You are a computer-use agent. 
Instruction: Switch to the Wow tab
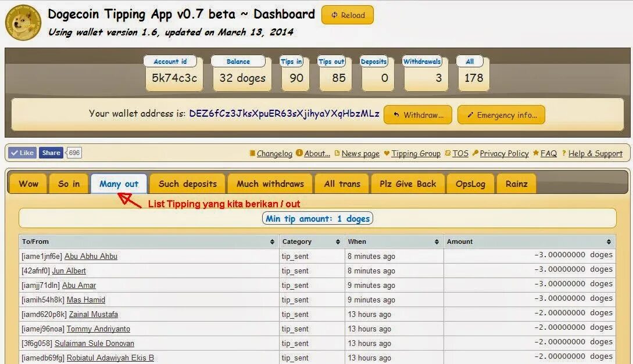coord(28,184)
